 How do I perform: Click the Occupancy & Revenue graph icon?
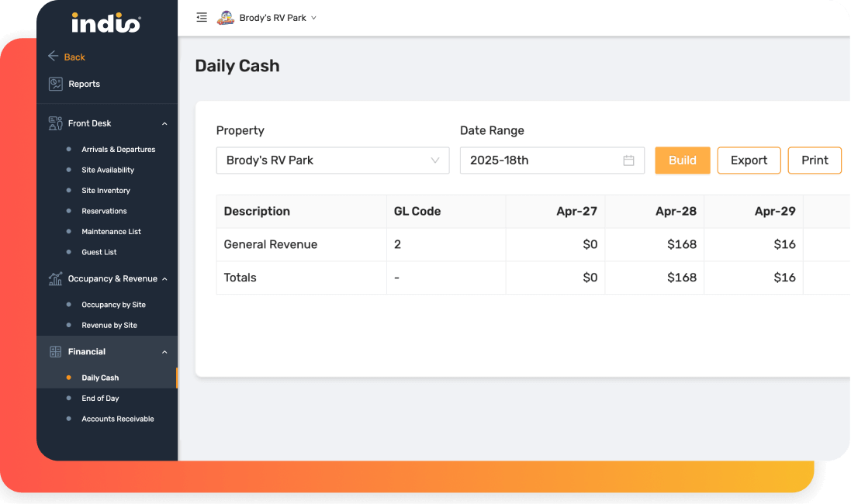55,279
